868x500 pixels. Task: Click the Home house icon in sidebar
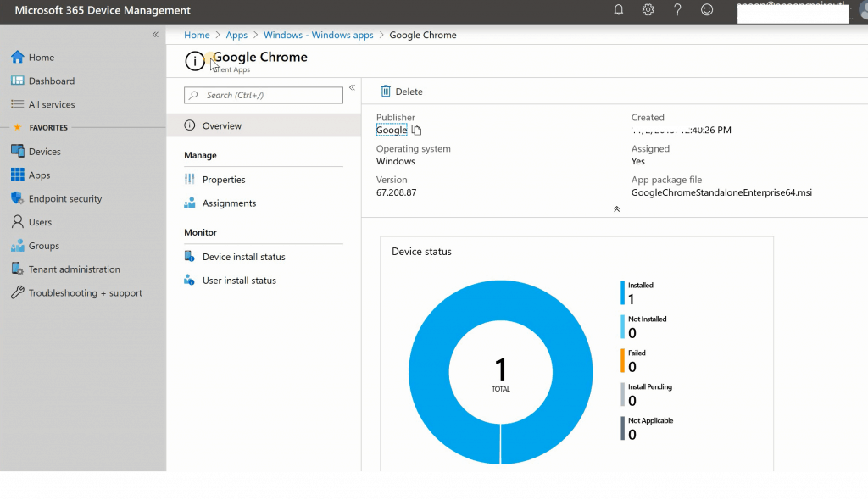pos(18,57)
